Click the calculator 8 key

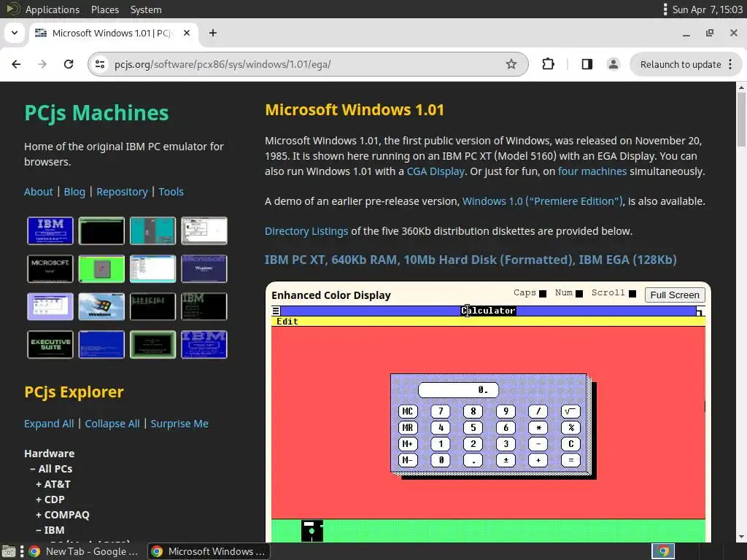pos(473,411)
